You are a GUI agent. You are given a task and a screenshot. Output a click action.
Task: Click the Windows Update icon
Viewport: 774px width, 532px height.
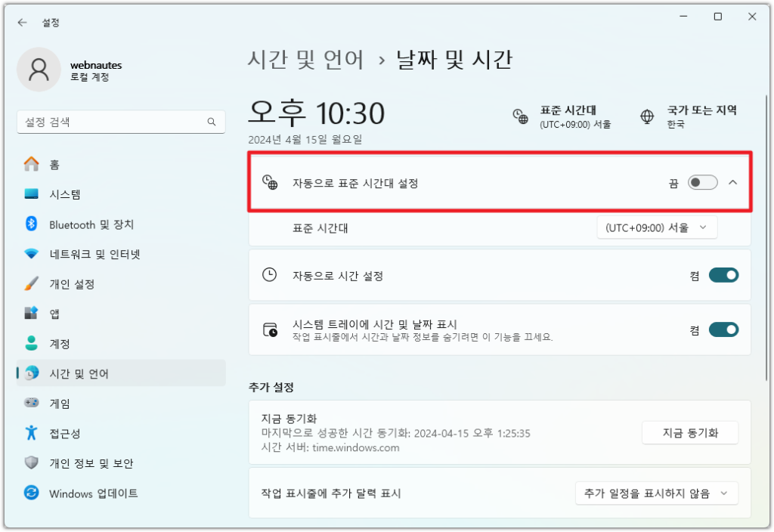31,493
